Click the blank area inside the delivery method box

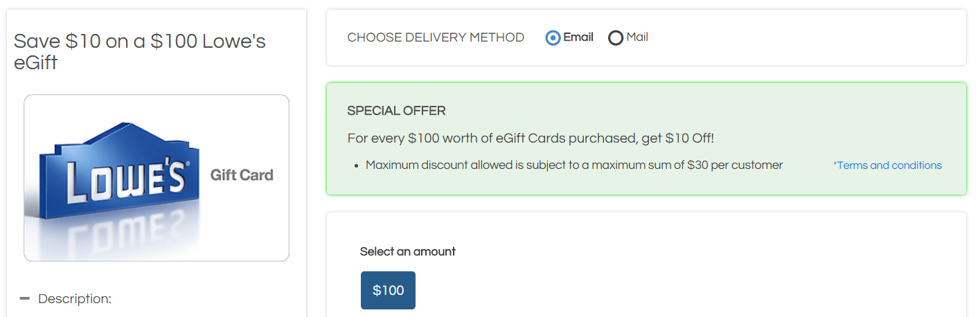click(x=803, y=38)
